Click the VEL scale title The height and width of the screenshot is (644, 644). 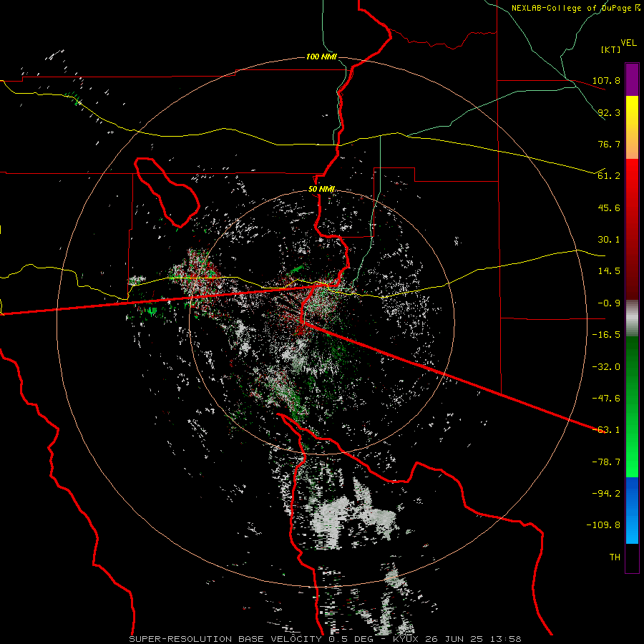(628, 43)
